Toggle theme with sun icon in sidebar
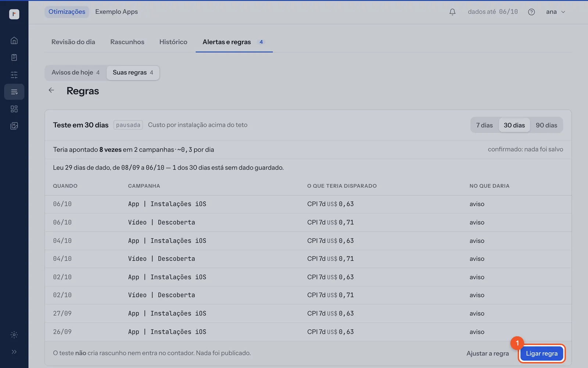The image size is (588, 368). (x=14, y=335)
